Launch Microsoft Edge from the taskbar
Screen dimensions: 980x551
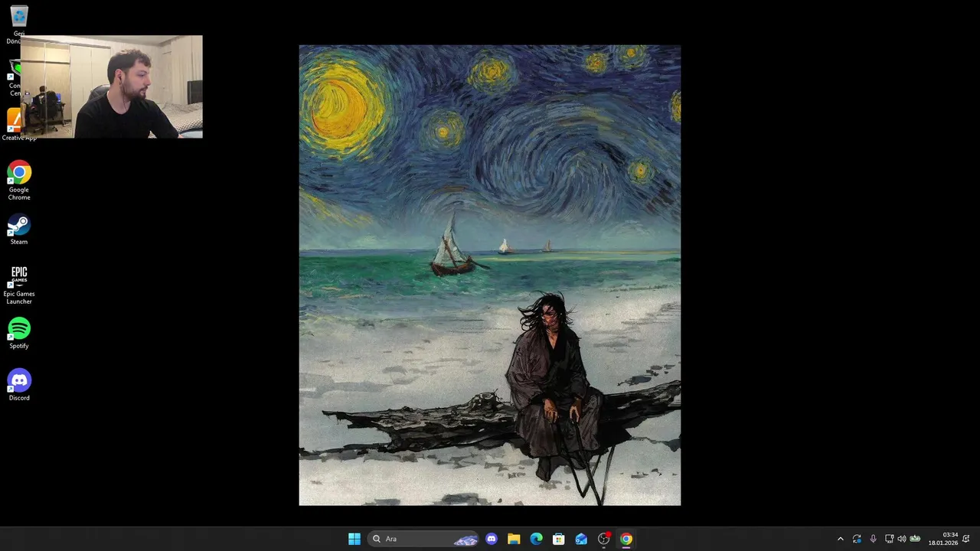click(537, 539)
